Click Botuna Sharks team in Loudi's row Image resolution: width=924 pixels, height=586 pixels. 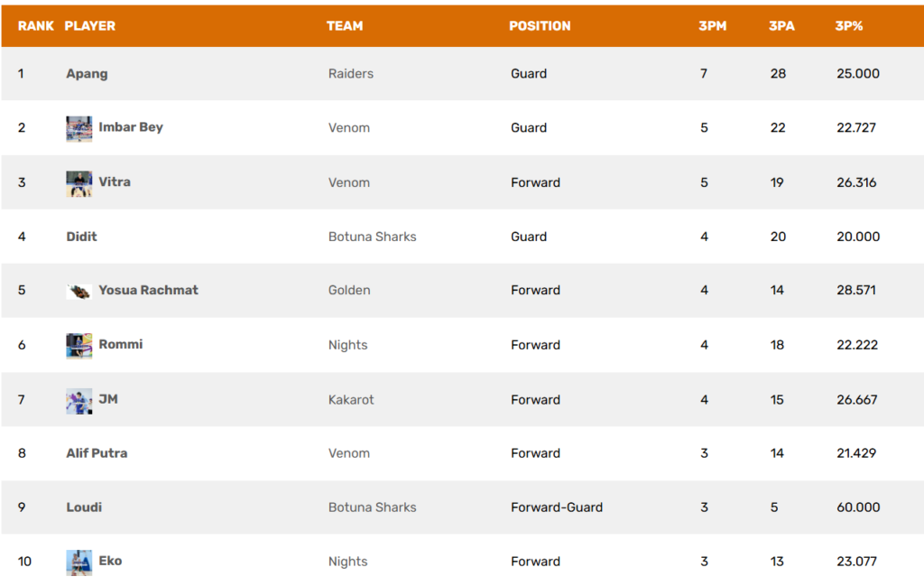tap(372, 507)
